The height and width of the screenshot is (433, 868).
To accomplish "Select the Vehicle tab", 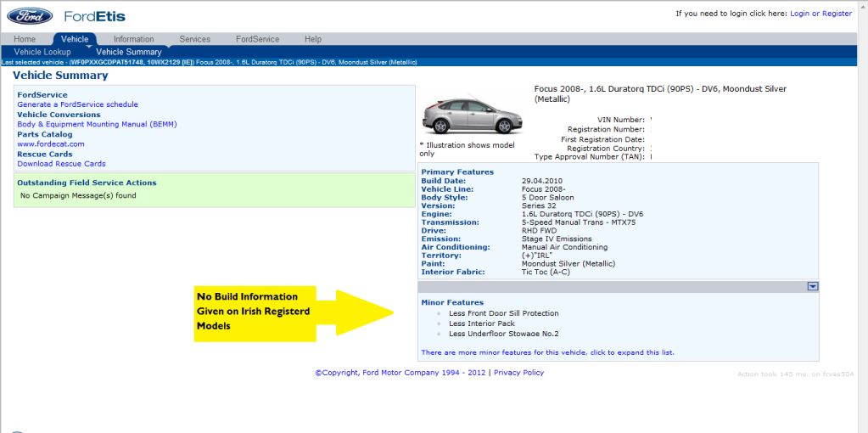I will point(75,39).
